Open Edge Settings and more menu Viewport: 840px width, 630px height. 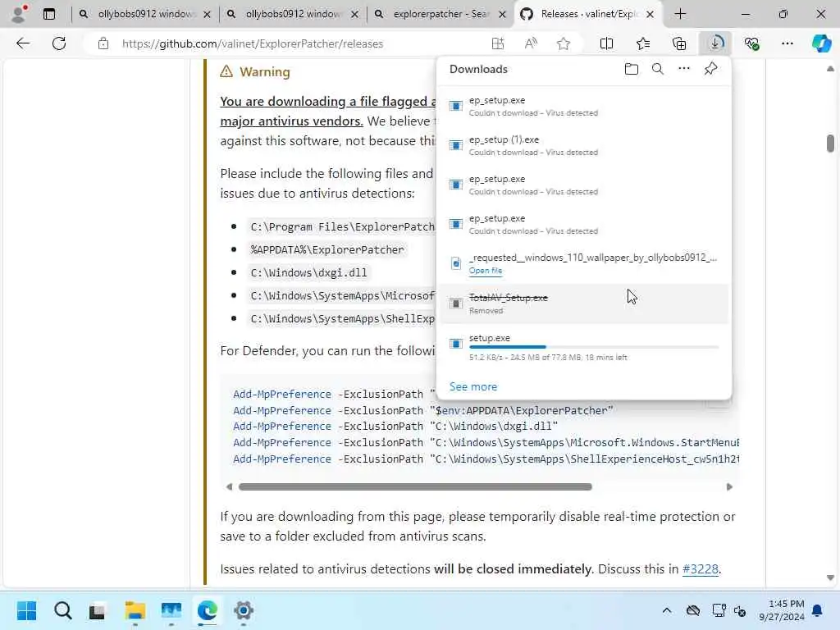click(x=787, y=43)
